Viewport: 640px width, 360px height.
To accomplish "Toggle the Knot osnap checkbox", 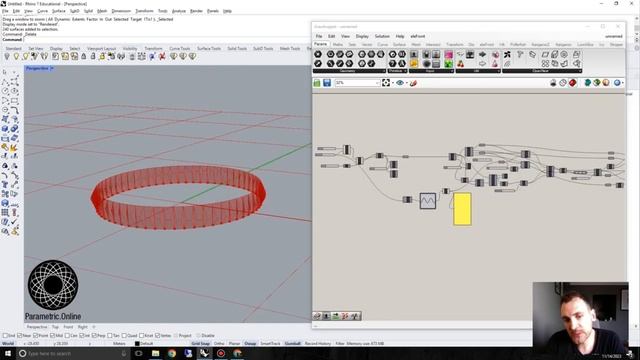I will pos(142,336).
